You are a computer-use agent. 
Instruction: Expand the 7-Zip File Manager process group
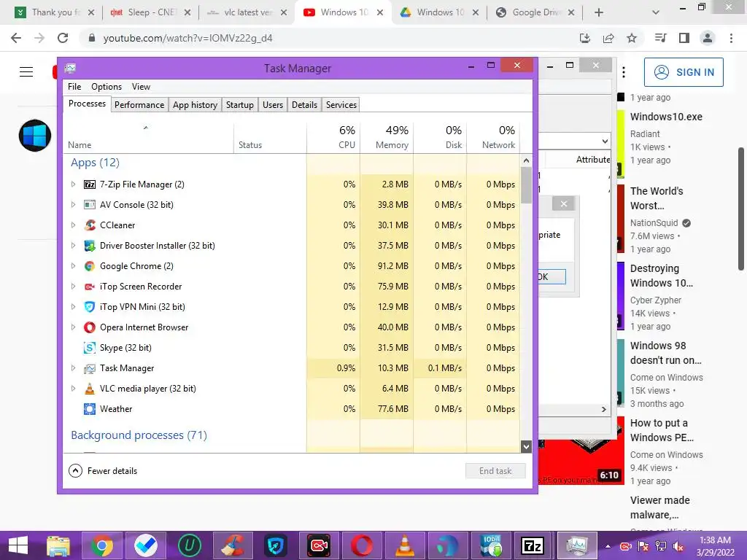(x=74, y=184)
